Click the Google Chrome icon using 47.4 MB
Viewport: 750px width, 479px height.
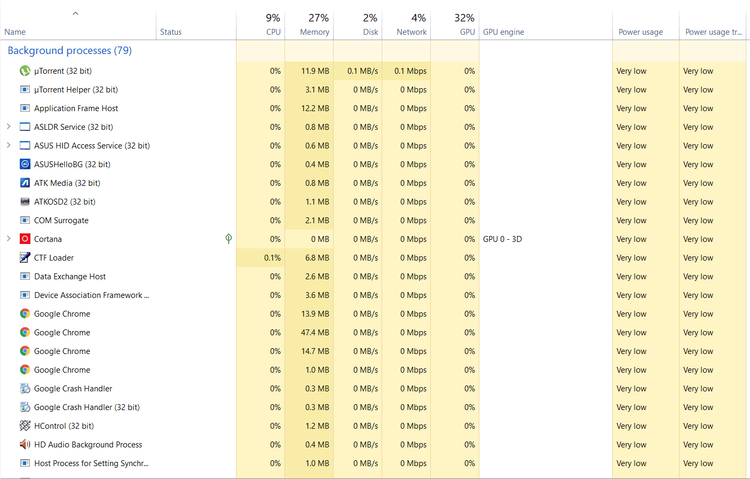(25, 332)
